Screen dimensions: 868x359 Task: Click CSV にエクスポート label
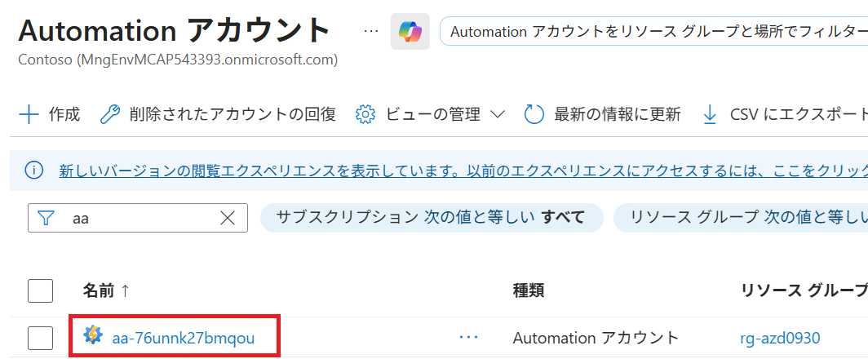click(x=799, y=115)
